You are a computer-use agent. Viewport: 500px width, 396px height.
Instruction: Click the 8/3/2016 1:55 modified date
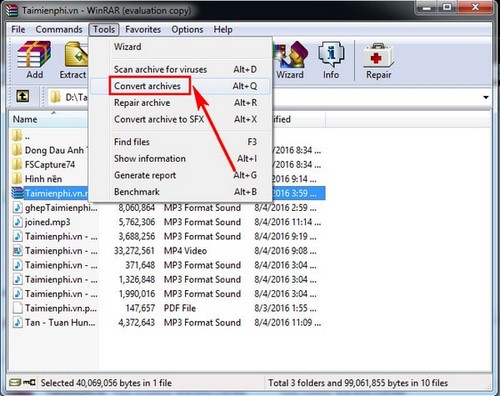pyautogui.click(x=286, y=308)
